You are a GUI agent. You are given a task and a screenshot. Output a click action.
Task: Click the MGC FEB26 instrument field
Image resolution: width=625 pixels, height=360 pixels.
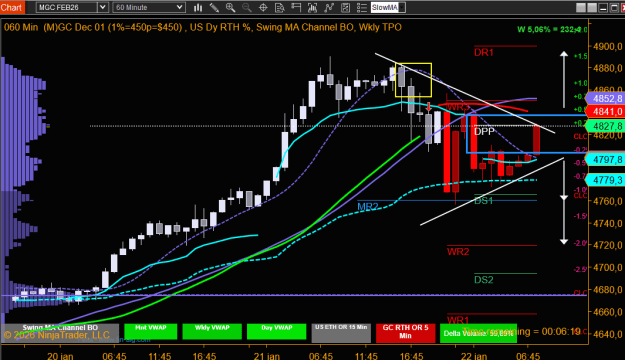(67, 7)
